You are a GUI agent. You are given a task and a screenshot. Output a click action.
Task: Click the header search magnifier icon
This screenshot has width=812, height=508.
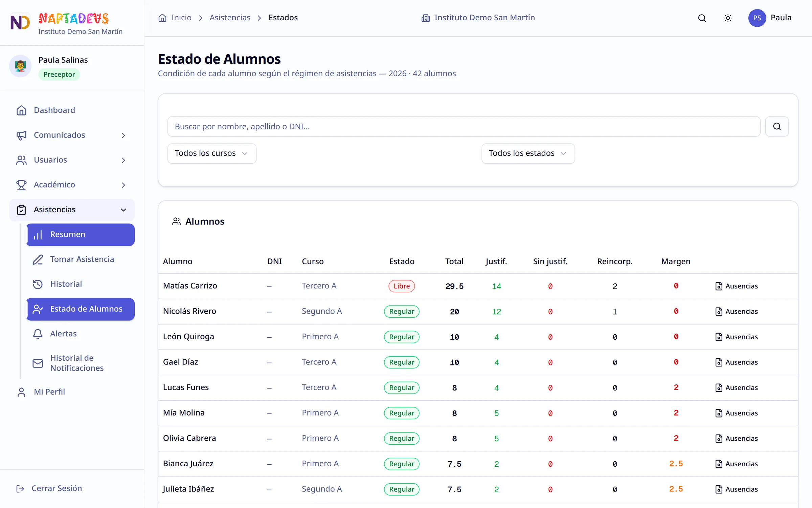pyautogui.click(x=702, y=18)
